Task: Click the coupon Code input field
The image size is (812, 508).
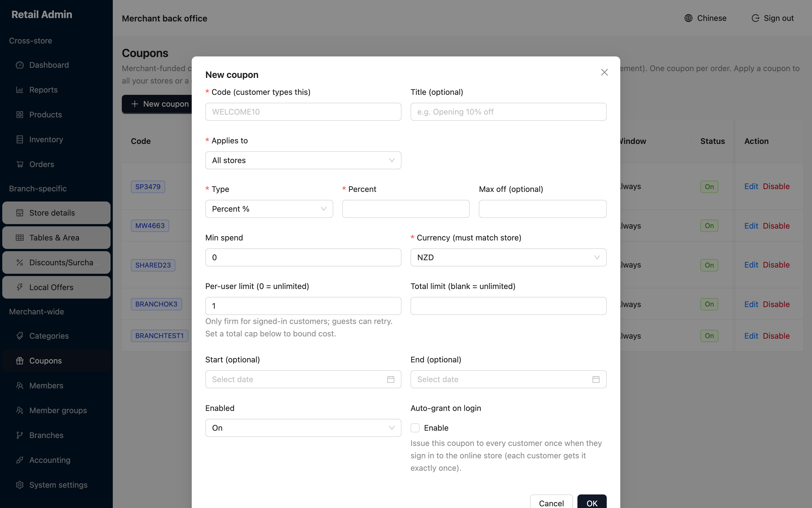Action: (x=303, y=112)
